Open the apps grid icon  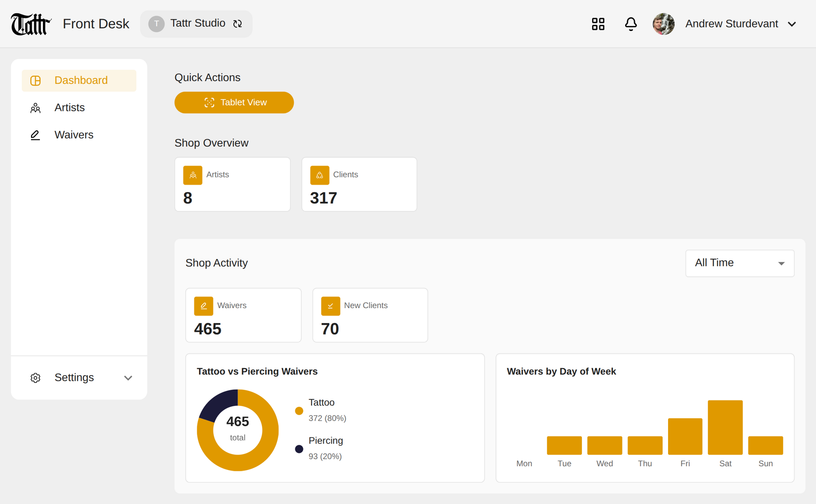click(598, 24)
